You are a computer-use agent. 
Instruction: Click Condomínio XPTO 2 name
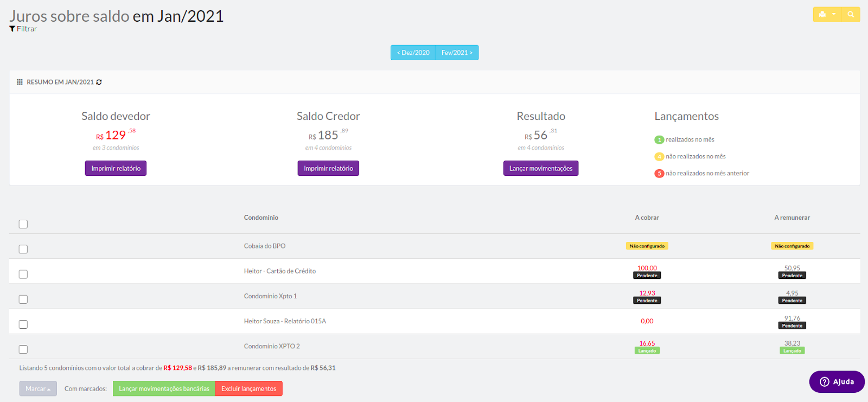pos(272,346)
